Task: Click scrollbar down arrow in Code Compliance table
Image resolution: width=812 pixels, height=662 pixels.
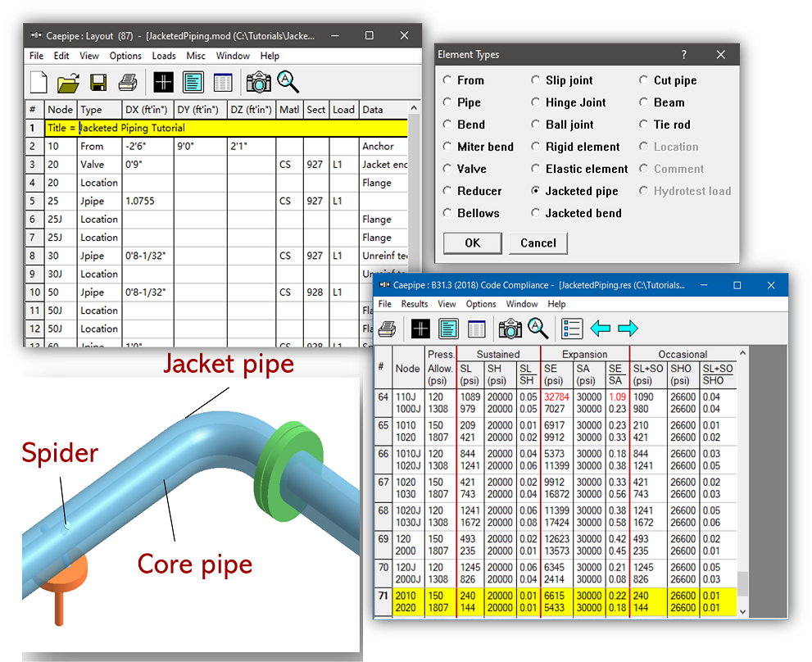Action: [x=742, y=611]
